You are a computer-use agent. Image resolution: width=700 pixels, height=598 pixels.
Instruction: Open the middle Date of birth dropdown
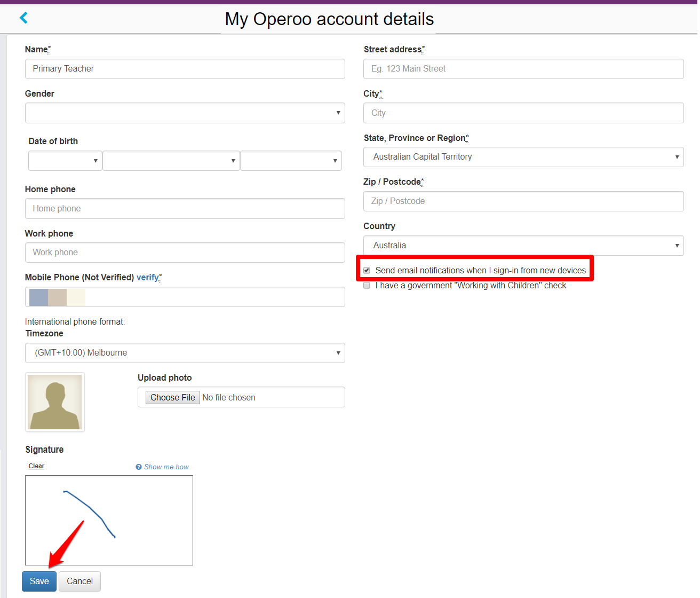point(171,161)
